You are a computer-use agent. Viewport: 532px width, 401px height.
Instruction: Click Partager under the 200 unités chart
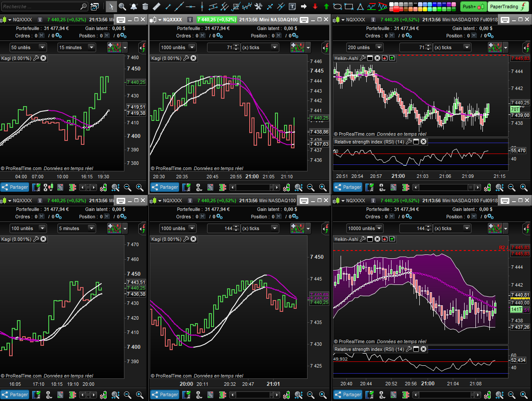[x=348, y=187]
